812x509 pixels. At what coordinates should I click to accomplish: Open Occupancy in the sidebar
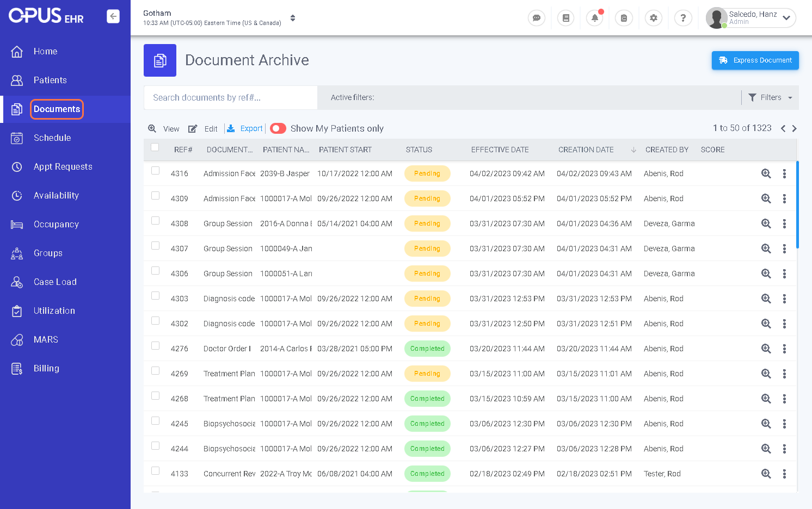tap(56, 224)
